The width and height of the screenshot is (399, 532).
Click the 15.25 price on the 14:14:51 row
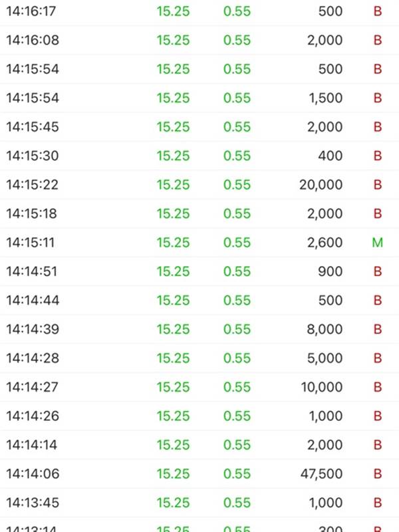point(173,271)
